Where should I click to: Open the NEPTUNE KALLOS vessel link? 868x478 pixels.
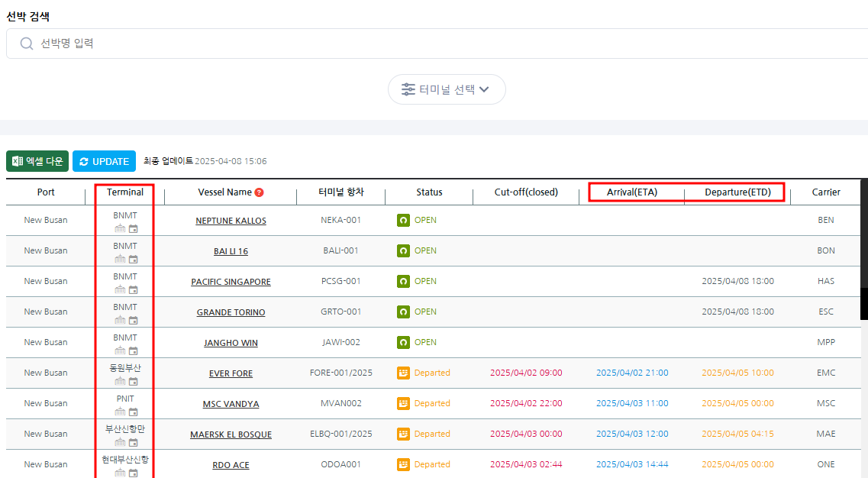click(x=231, y=221)
